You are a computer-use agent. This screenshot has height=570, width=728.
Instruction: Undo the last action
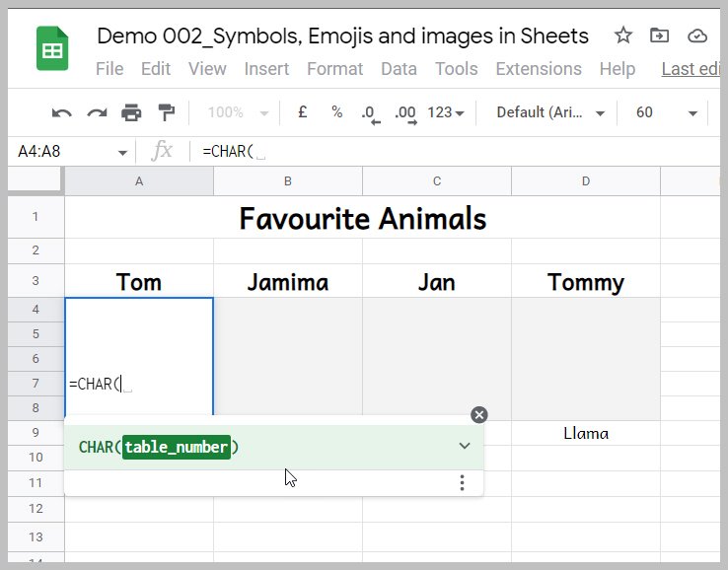[62, 112]
